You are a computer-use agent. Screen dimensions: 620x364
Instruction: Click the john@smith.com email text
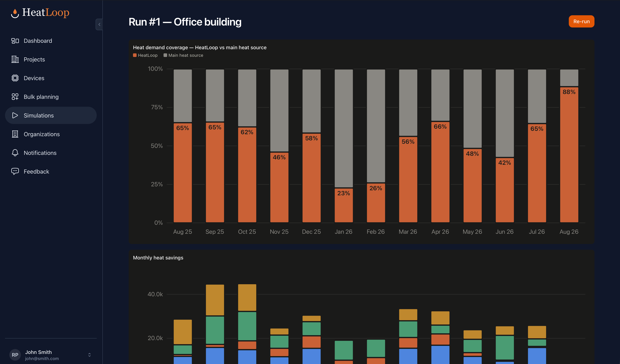coord(42,359)
